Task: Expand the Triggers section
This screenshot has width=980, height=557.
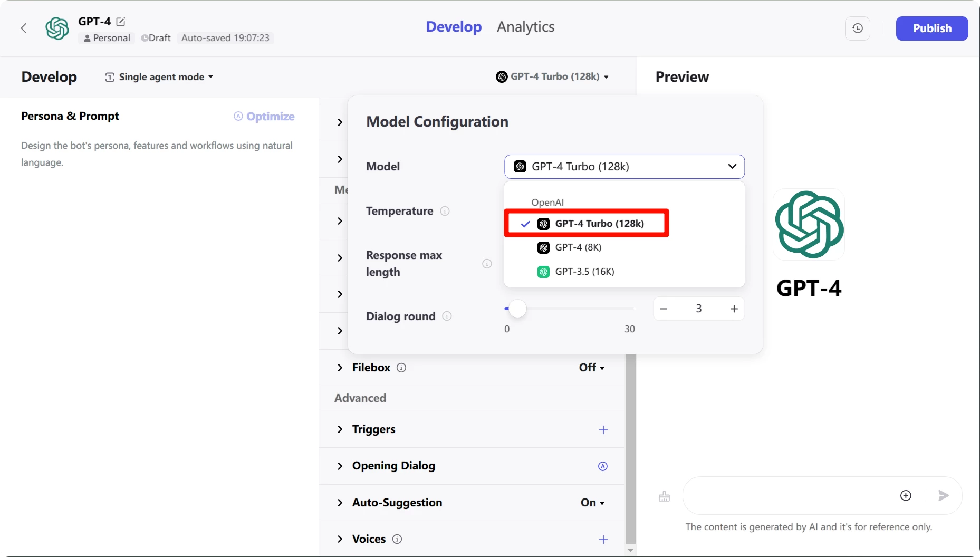Action: click(x=340, y=429)
